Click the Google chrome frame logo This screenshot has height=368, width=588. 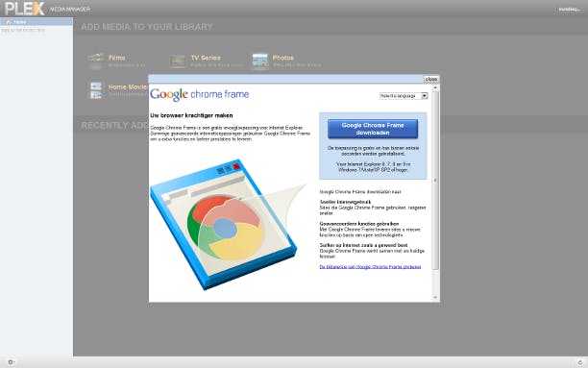click(199, 94)
